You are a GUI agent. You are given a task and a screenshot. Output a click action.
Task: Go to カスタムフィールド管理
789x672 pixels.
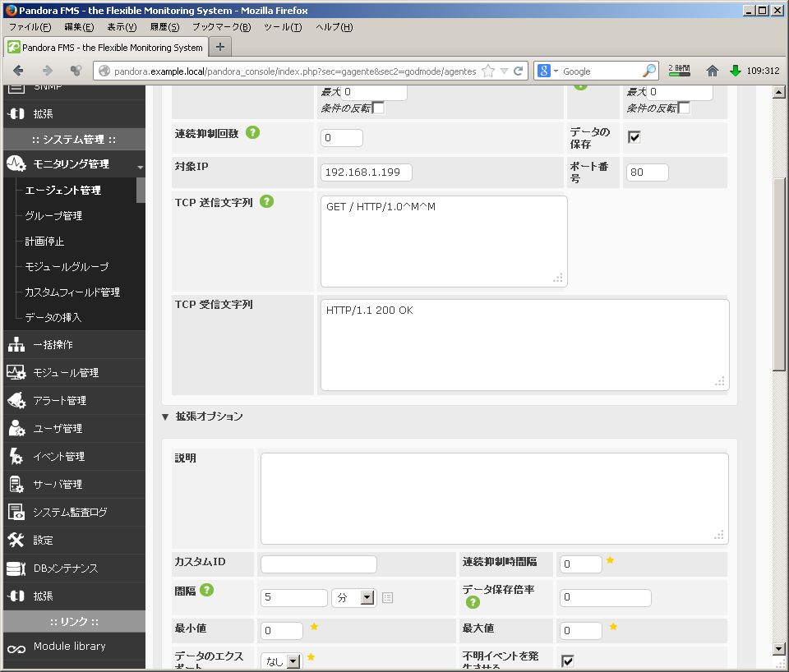pos(72,292)
